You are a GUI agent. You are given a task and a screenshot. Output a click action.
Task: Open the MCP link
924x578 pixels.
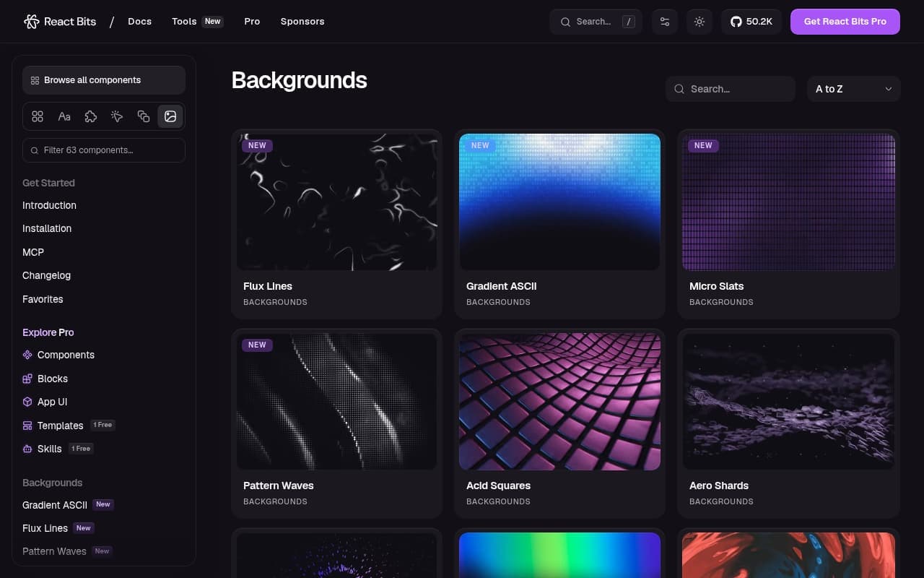33,252
